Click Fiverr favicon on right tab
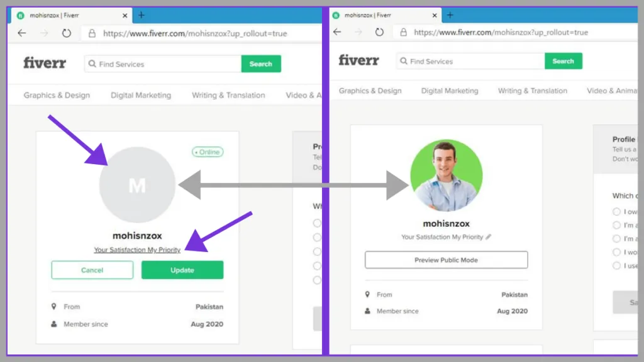Image resolution: width=644 pixels, height=362 pixels. click(x=336, y=15)
